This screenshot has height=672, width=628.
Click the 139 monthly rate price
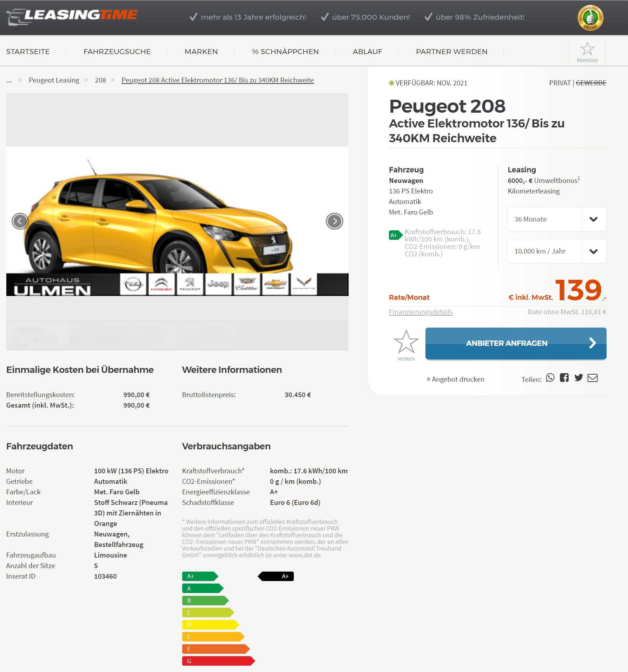578,290
